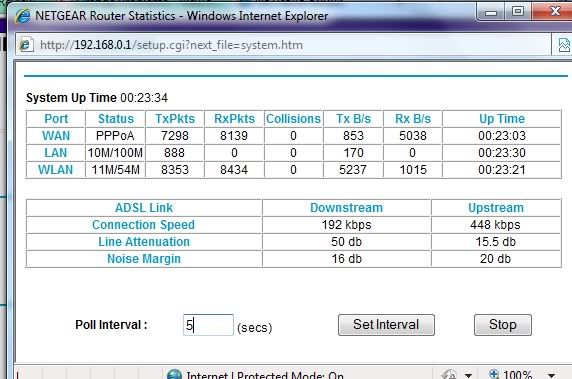Click the page icon in address bar
The image size is (572, 379).
[26, 45]
